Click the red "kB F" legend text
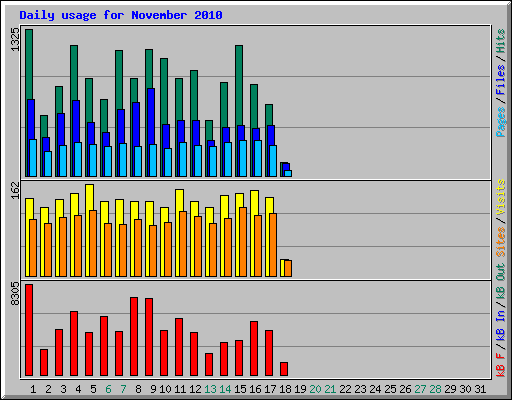Screen dimensions: 512x400 coord(501,364)
